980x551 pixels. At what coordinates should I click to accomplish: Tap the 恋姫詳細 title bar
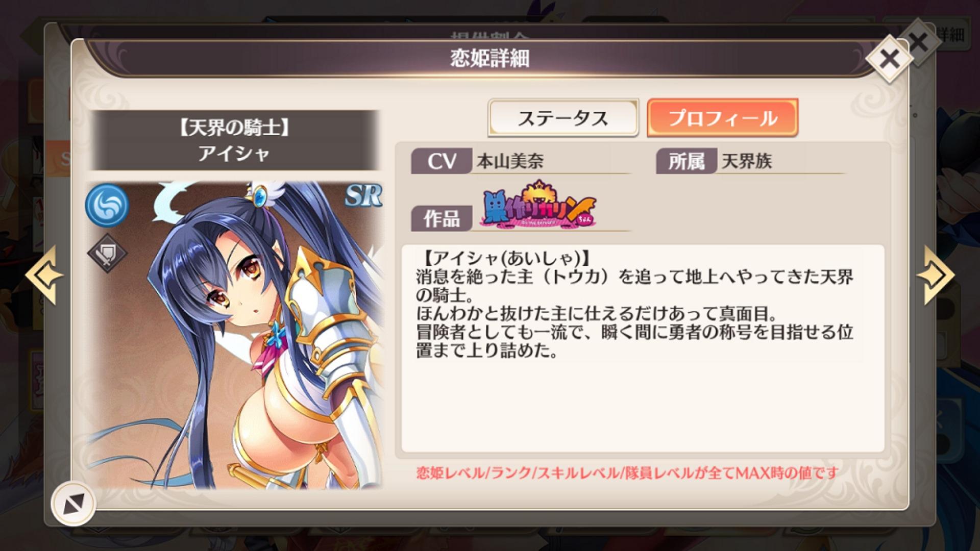point(489,58)
